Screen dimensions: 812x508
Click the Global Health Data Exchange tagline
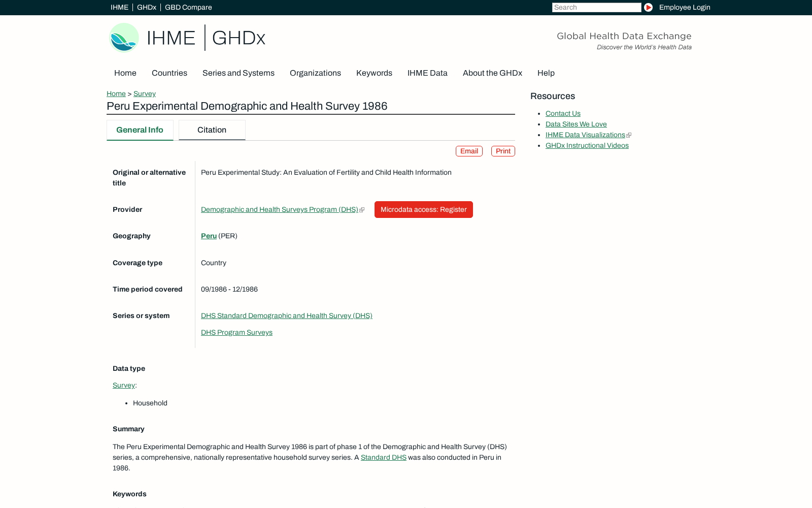point(624,36)
